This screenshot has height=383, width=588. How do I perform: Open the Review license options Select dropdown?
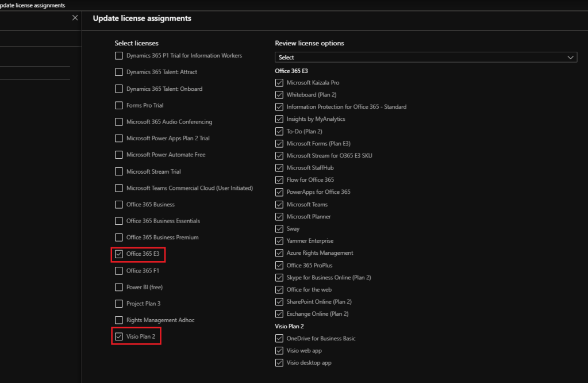coord(425,58)
